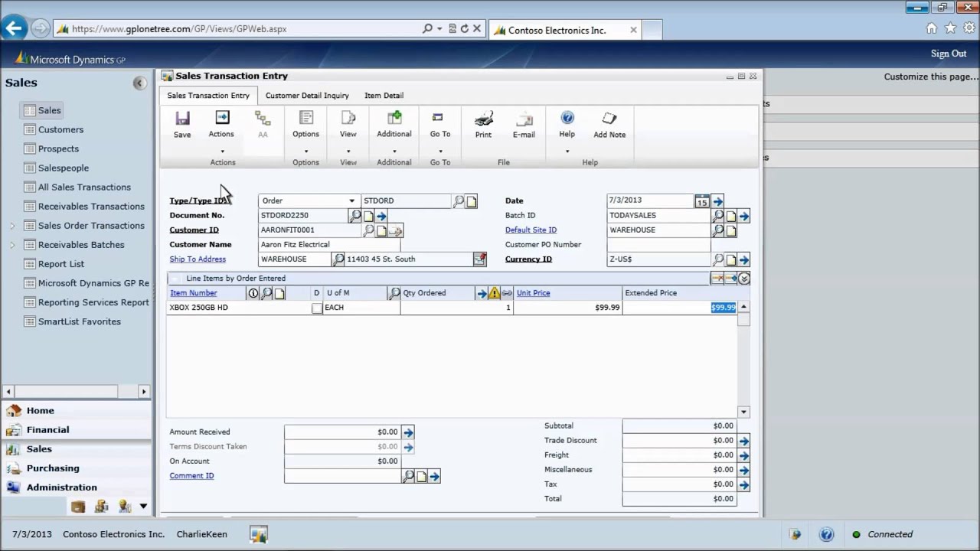Viewport: 980px width, 551px height.
Task: Open the Customer ID lookup magnifier
Action: 368,230
